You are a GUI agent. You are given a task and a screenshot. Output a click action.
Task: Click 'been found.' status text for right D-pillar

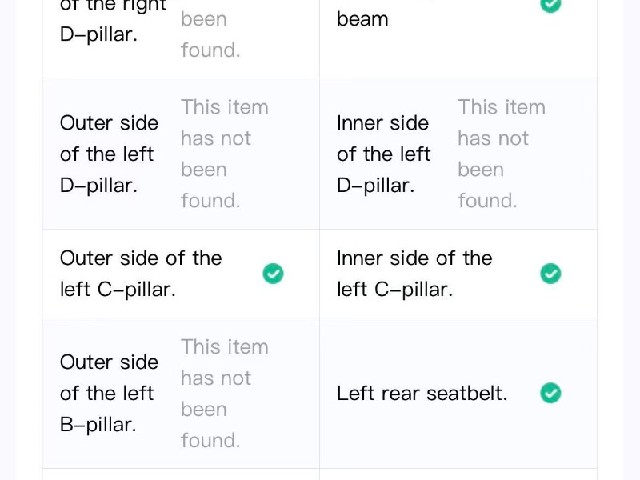pyautogui.click(x=211, y=34)
